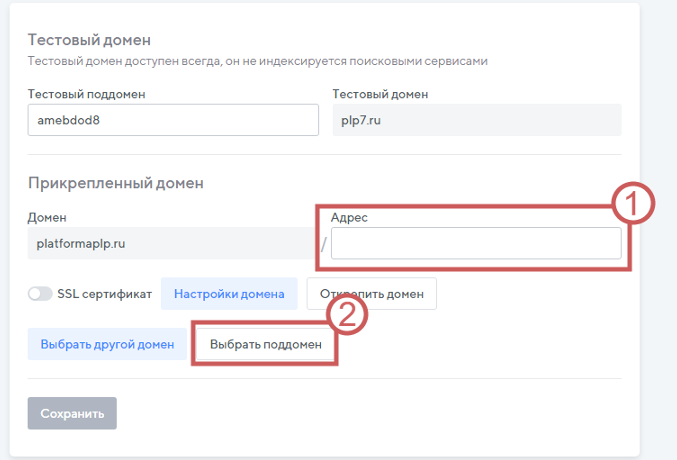Click the Выбрать поддомен button
The width and height of the screenshot is (677, 460).
tap(266, 344)
